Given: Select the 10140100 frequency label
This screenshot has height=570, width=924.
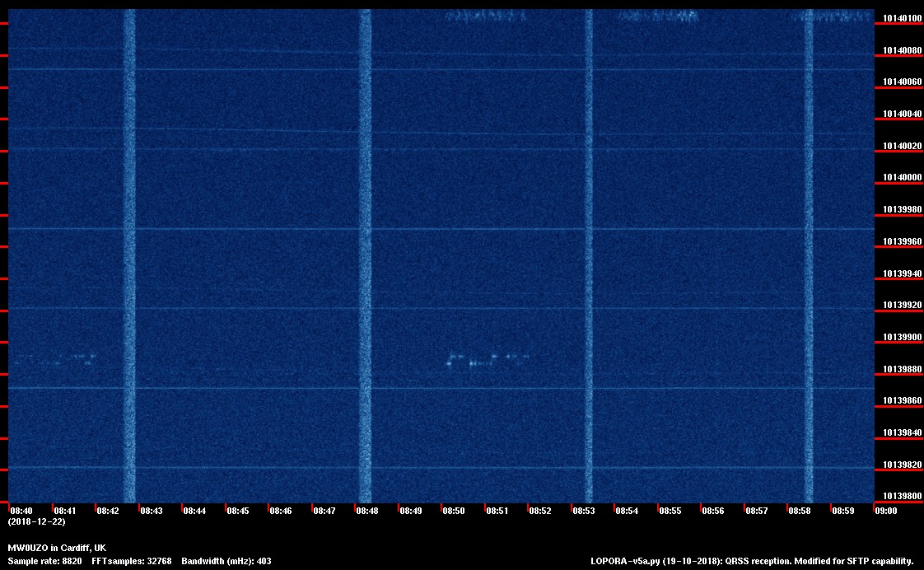Looking at the screenshot, I should click(902, 18).
